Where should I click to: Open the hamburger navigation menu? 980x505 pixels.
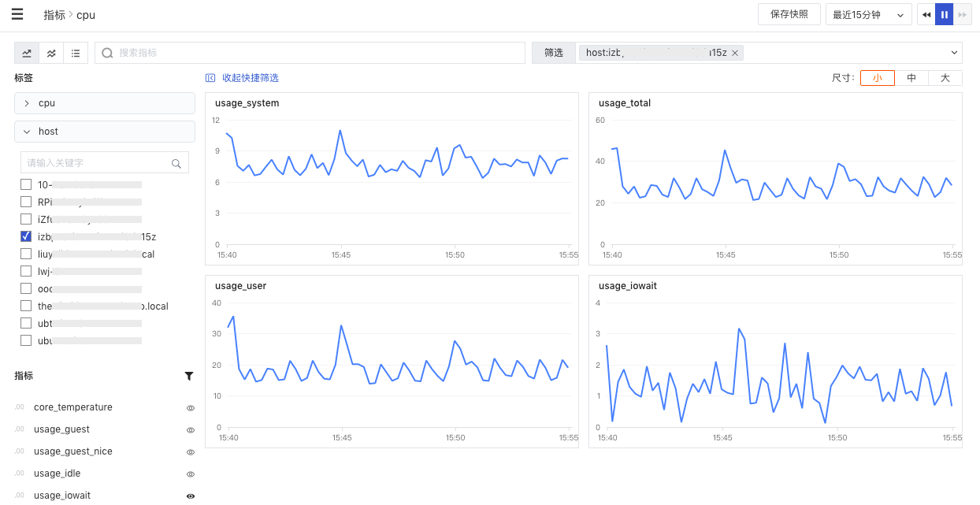coord(17,14)
